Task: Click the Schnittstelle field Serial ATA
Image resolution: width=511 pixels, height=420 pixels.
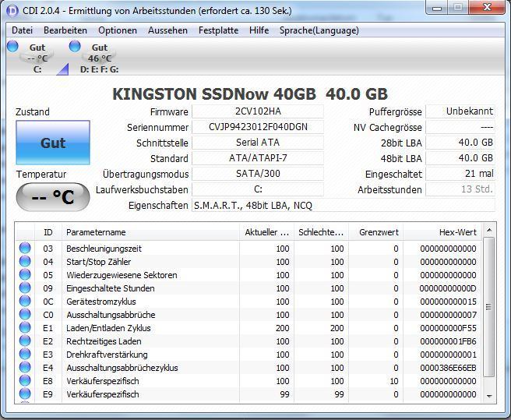Action: pyautogui.click(x=258, y=143)
